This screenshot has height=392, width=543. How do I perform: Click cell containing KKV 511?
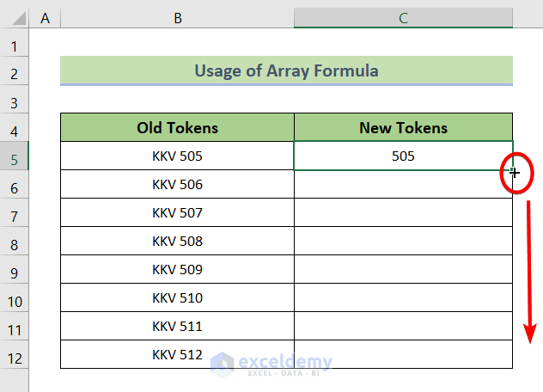pyautogui.click(x=177, y=327)
